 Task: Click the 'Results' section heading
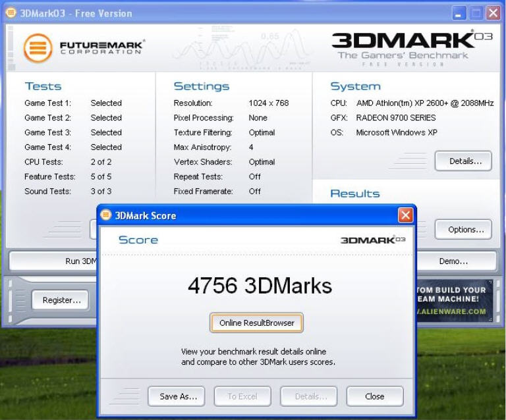pyautogui.click(x=355, y=194)
